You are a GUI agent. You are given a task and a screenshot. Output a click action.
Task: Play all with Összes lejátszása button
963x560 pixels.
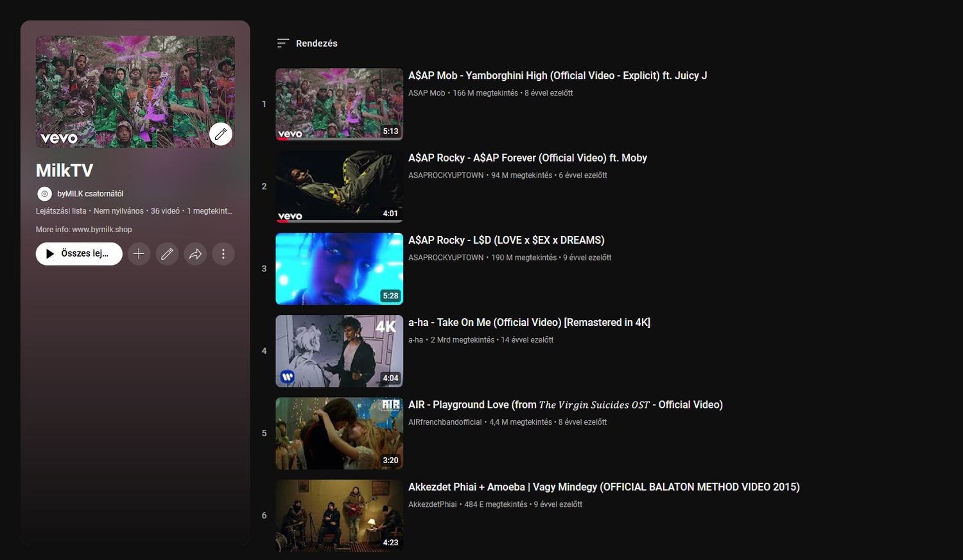click(x=79, y=254)
